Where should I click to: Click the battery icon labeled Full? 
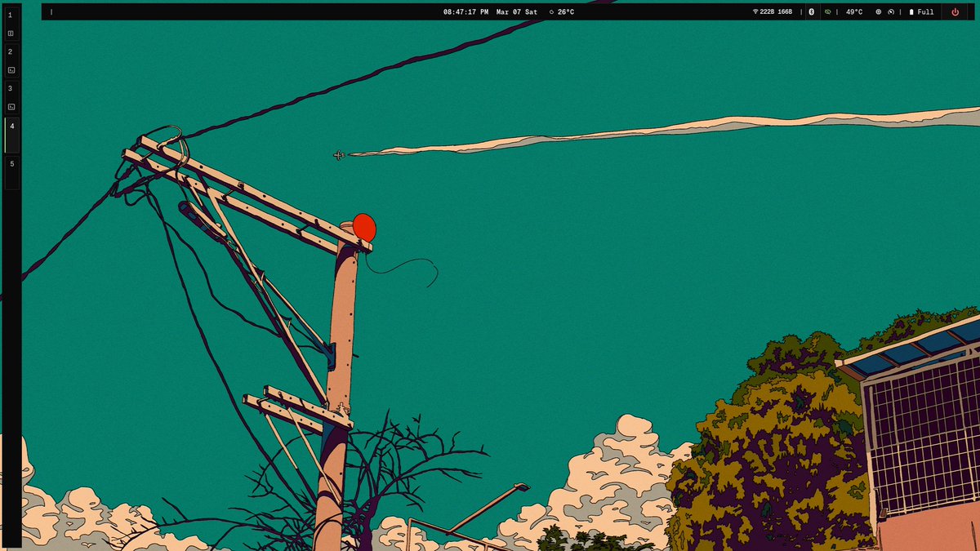(911, 12)
